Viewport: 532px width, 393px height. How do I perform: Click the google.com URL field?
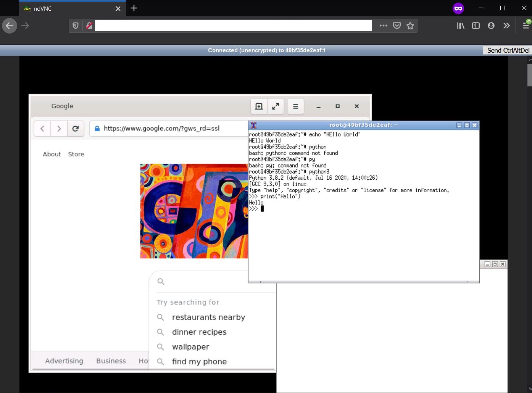tap(169, 129)
